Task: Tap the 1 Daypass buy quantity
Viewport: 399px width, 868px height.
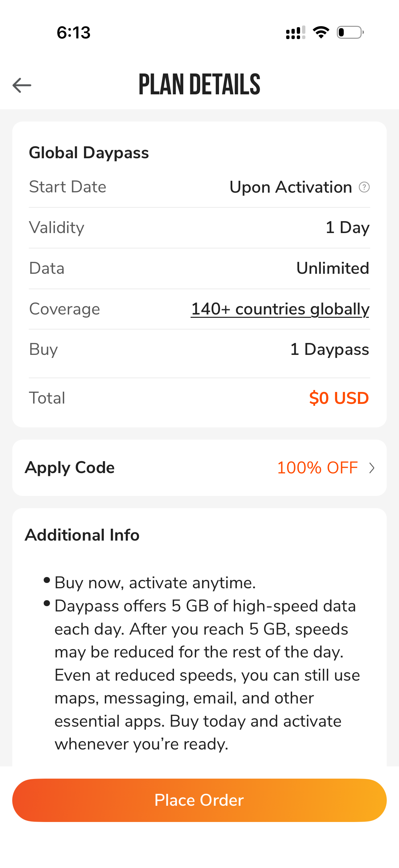Action: [x=330, y=350]
